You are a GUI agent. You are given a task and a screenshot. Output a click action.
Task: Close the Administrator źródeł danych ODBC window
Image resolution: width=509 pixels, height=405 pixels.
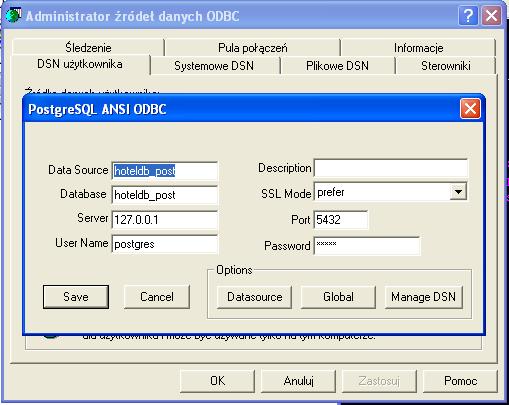tap(491, 15)
